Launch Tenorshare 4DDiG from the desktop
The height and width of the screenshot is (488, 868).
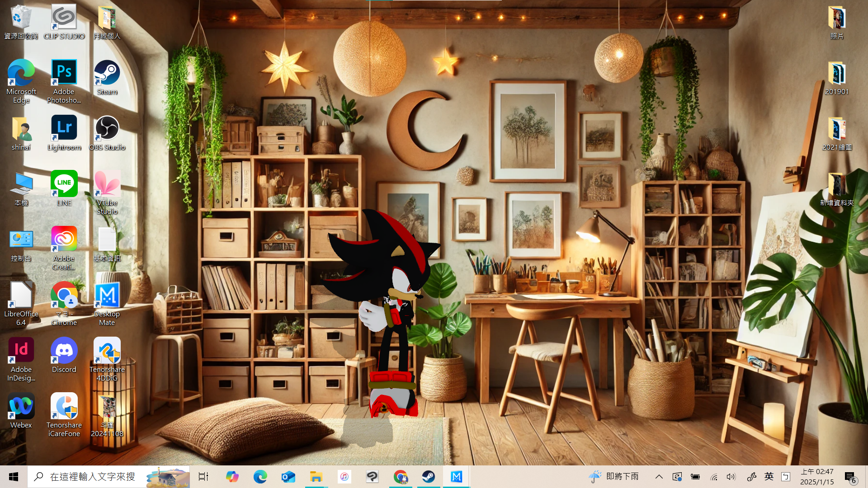107,359
